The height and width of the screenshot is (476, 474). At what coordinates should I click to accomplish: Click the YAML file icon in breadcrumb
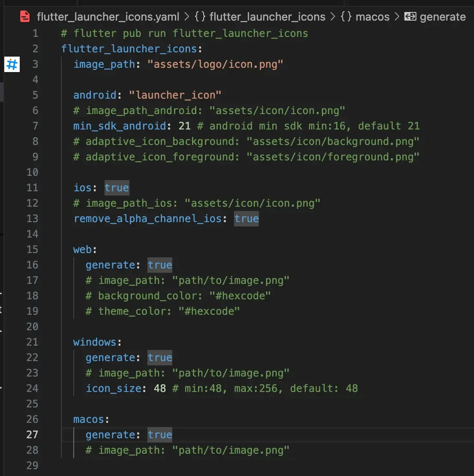[25, 16]
